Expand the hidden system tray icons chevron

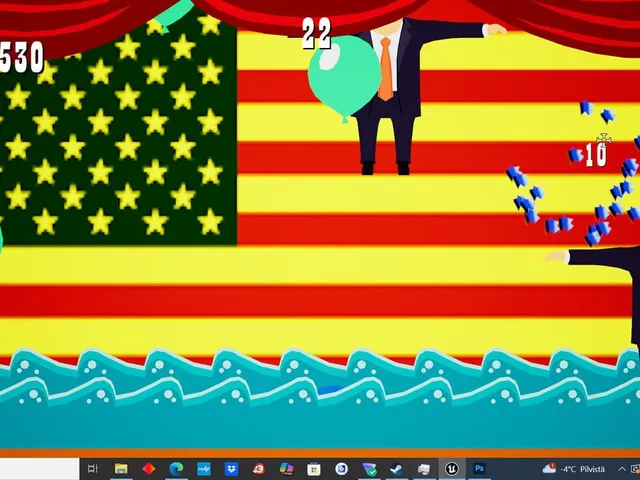click(622, 469)
